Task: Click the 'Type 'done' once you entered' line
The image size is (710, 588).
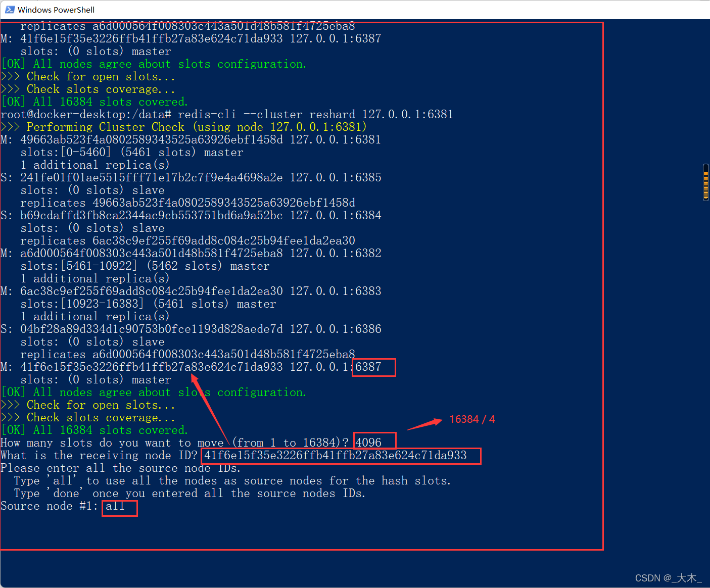Action: pyautogui.click(x=190, y=493)
